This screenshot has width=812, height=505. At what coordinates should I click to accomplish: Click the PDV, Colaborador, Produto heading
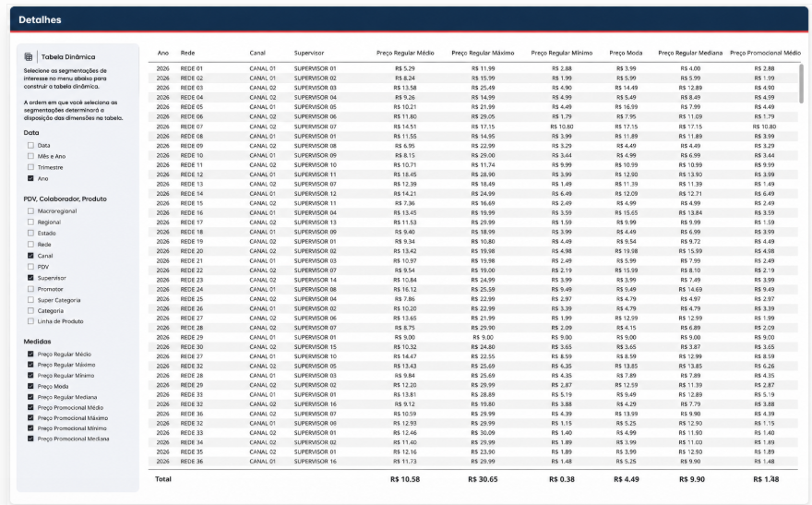(66, 198)
